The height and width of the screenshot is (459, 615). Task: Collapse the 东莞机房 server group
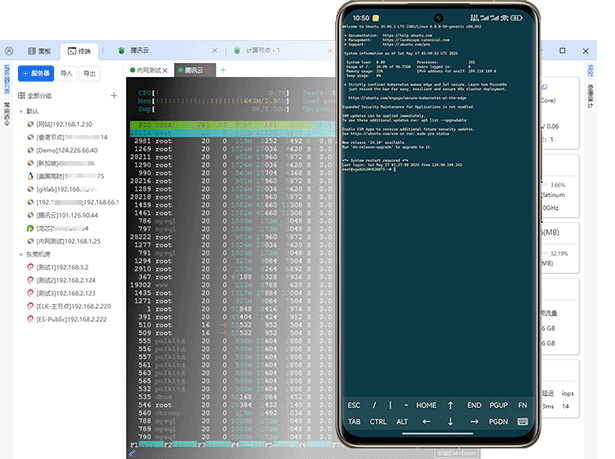[x=21, y=255]
